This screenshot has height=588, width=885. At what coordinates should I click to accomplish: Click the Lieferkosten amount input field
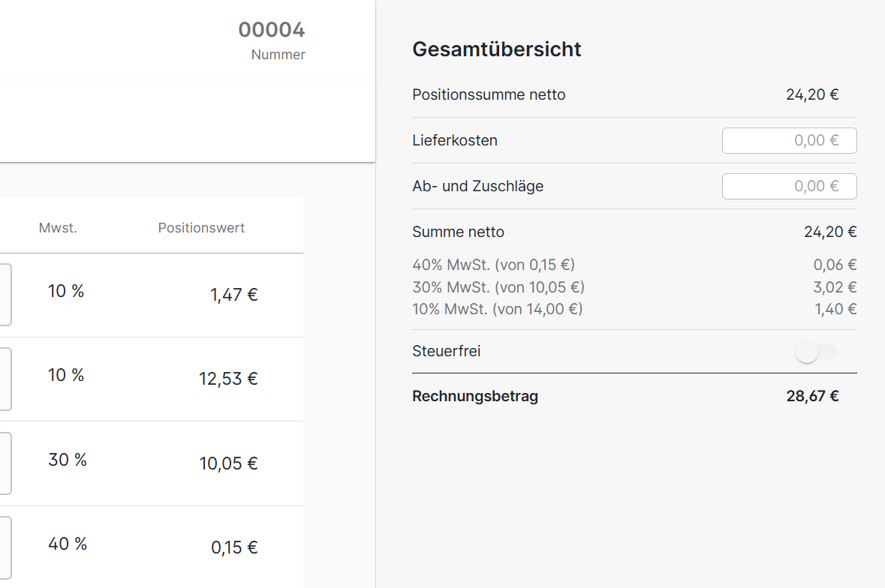pyautogui.click(x=789, y=140)
